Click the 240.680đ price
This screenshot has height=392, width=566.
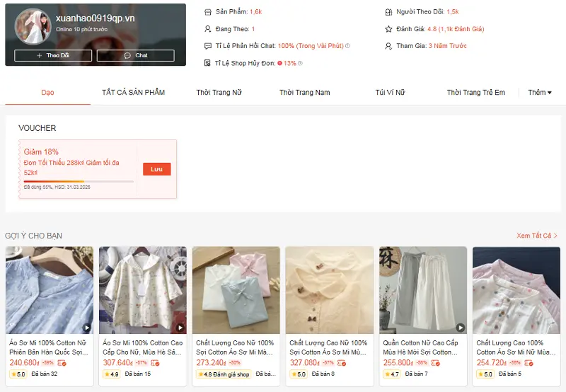24,363
